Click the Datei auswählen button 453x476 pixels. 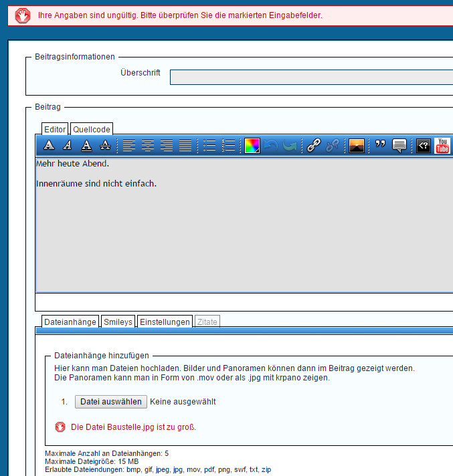pyautogui.click(x=110, y=402)
